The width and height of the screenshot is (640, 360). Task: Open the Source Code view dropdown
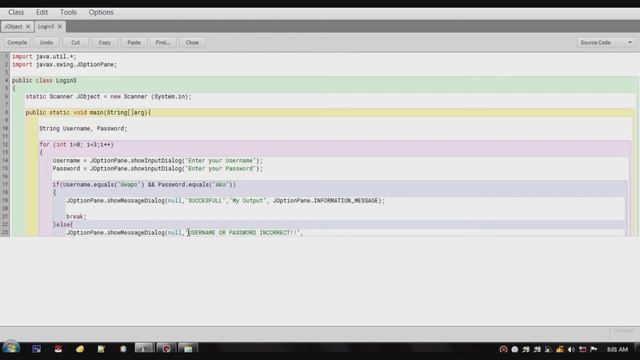tap(606, 42)
